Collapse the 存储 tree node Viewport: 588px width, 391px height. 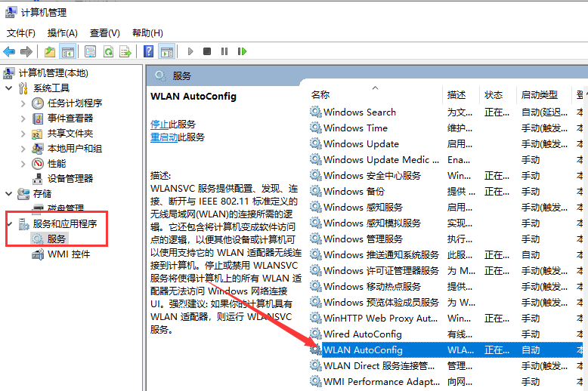(x=9, y=194)
